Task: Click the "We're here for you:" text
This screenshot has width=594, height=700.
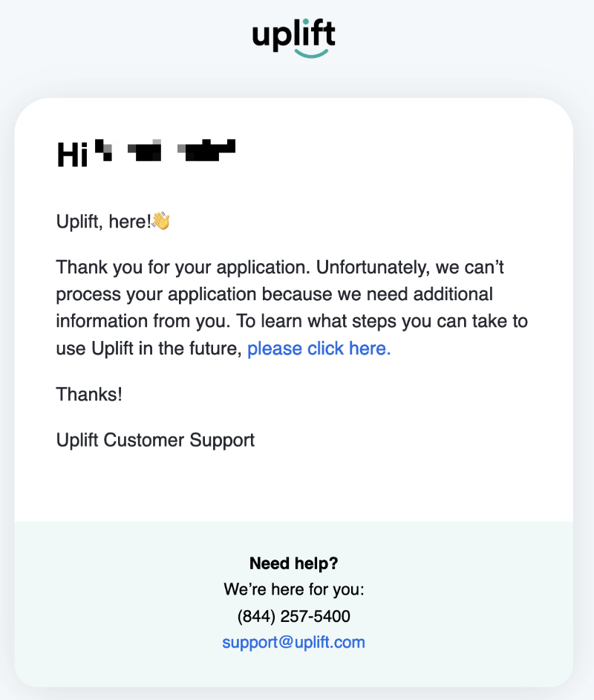Action: click(x=293, y=590)
